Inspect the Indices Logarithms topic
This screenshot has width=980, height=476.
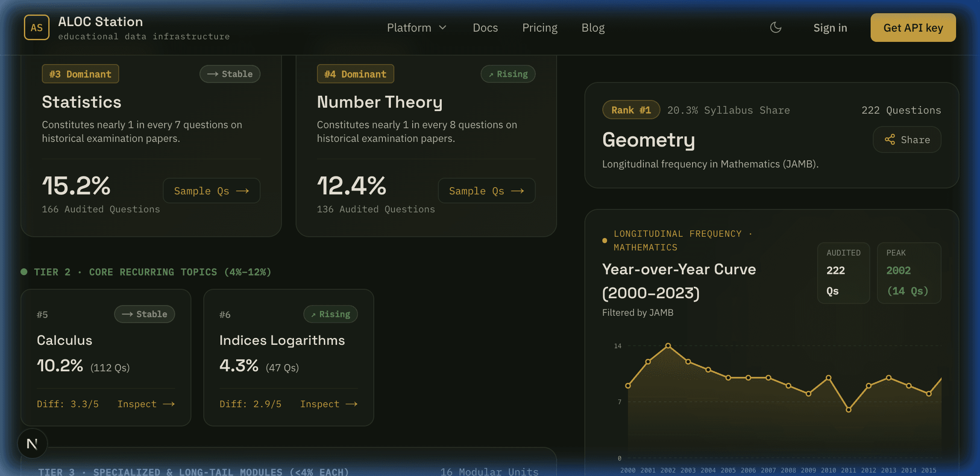(329, 404)
